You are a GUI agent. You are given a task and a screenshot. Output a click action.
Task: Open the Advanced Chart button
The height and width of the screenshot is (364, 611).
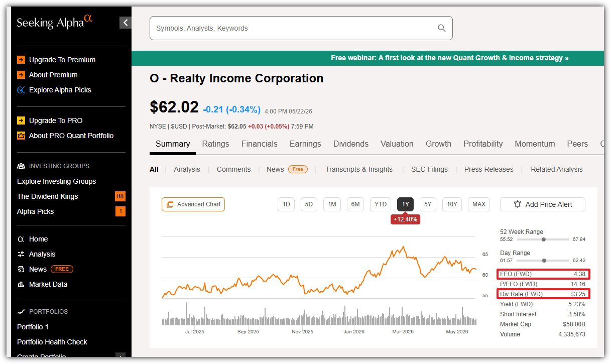click(x=193, y=204)
